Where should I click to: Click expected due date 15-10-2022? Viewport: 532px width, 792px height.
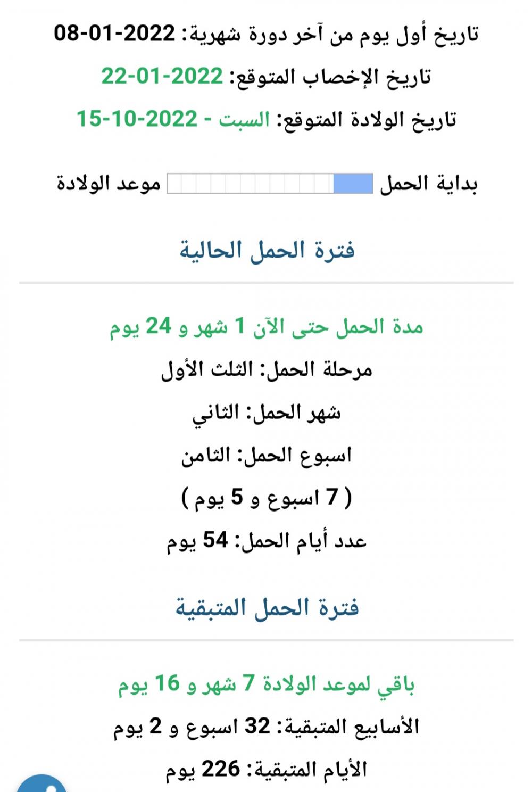137,119
